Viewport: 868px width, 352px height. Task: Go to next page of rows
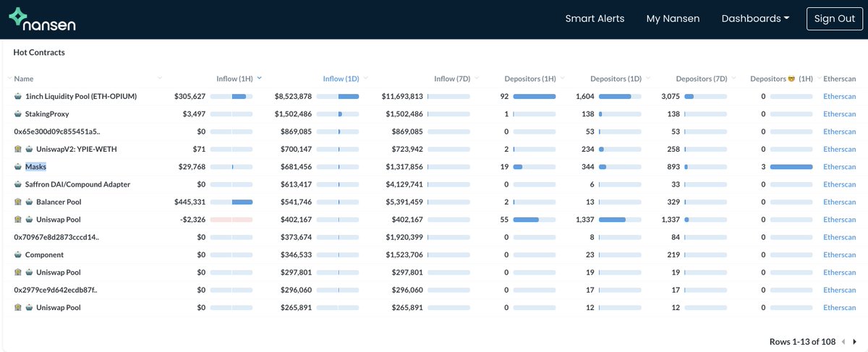click(x=854, y=341)
